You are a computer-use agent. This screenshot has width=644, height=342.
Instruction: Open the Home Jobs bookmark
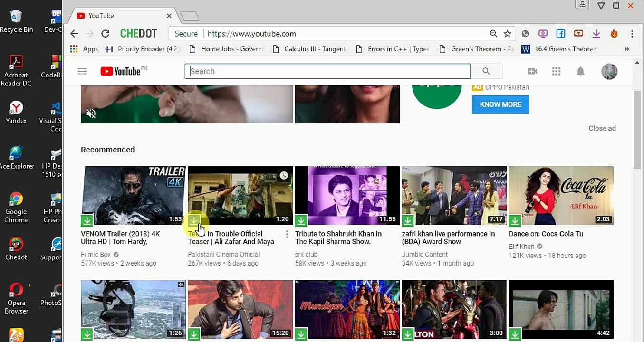pyautogui.click(x=226, y=49)
